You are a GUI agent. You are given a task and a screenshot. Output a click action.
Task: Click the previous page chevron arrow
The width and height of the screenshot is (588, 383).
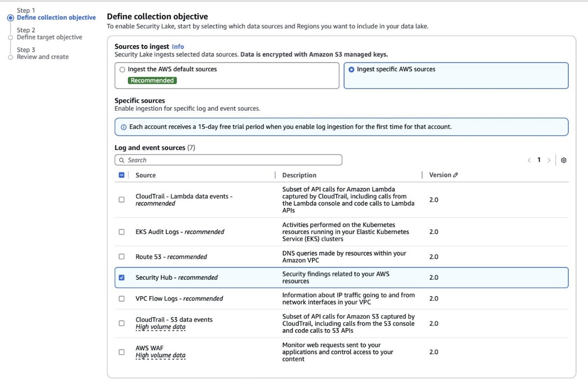[x=529, y=160]
